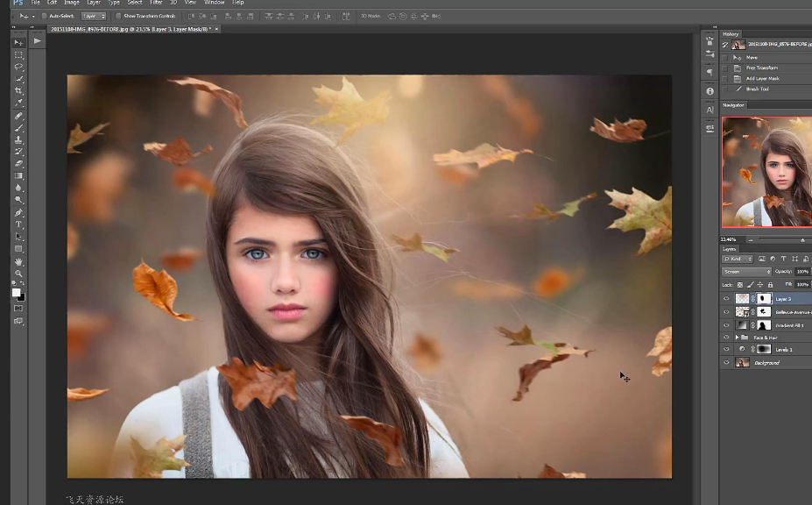812x505 pixels.
Task: Open the Screen blend mode dropdown
Action: pyautogui.click(x=745, y=272)
